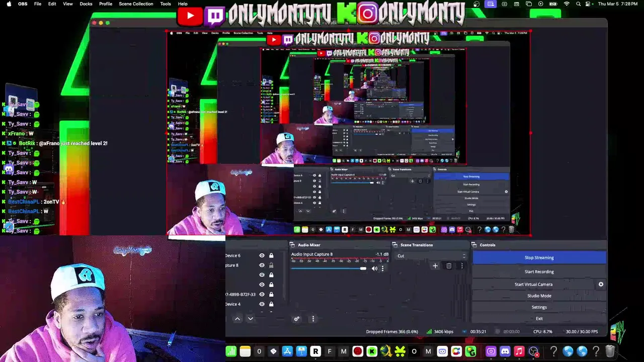Unlock the 489B-B72F-33 source
The height and width of the screenshot is (362, 644).
tap(271, 294)
